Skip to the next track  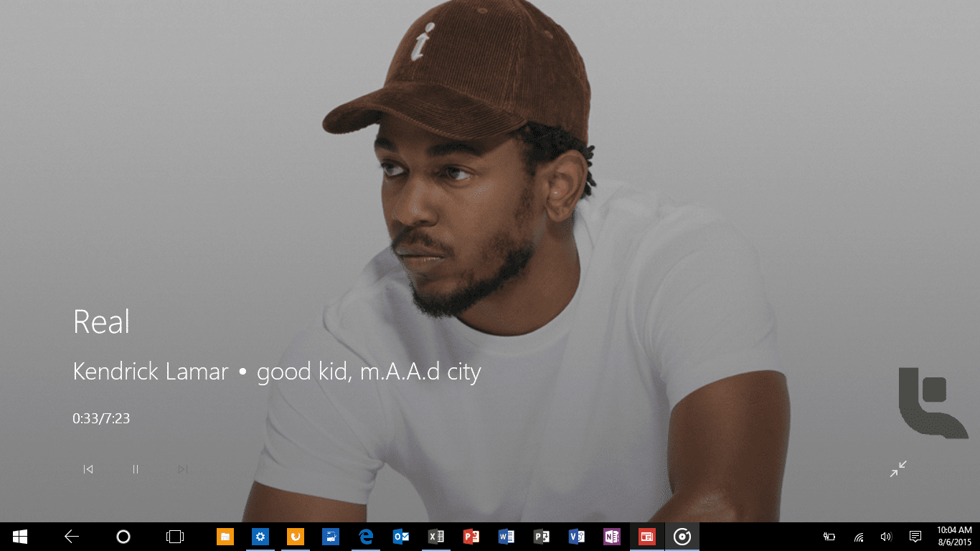pyautogui.click(x=183, y=469)
